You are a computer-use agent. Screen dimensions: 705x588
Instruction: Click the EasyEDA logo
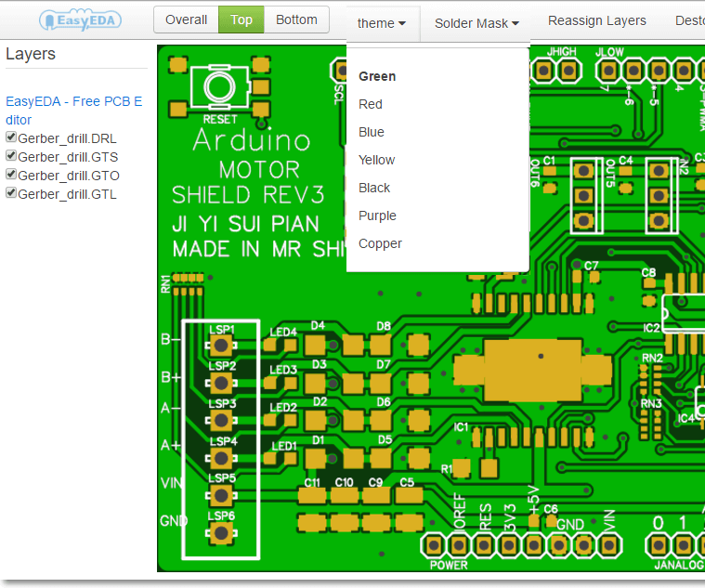tap(80, 20)
